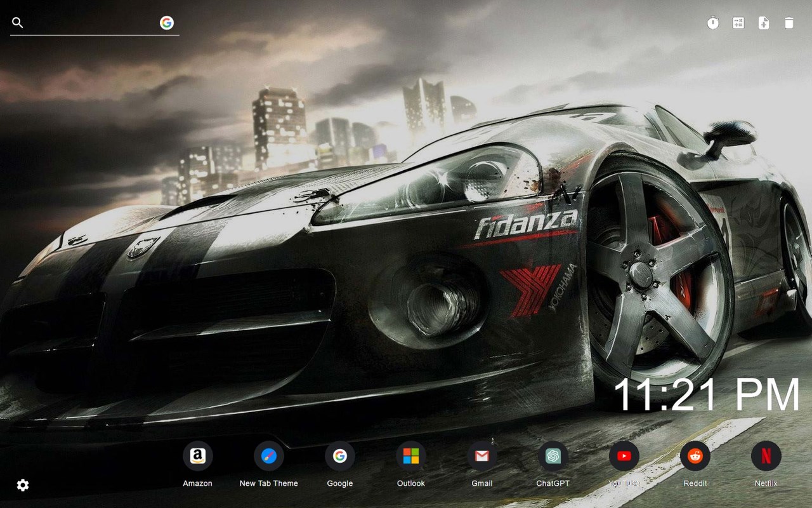The width and height of the screenshot is (812, 508).
Task: Open settings with the gear icon
Action: pyautogui.click(x=23, y=485)
